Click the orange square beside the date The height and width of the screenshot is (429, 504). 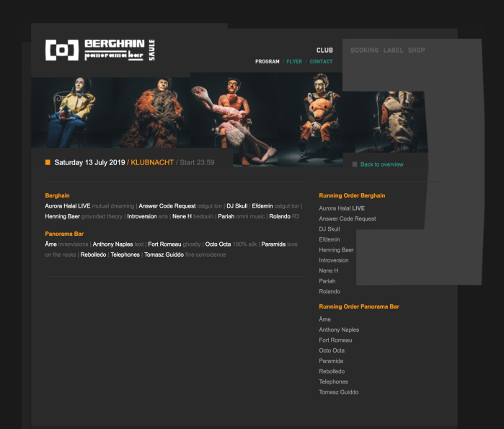click(x=48, y=162)
